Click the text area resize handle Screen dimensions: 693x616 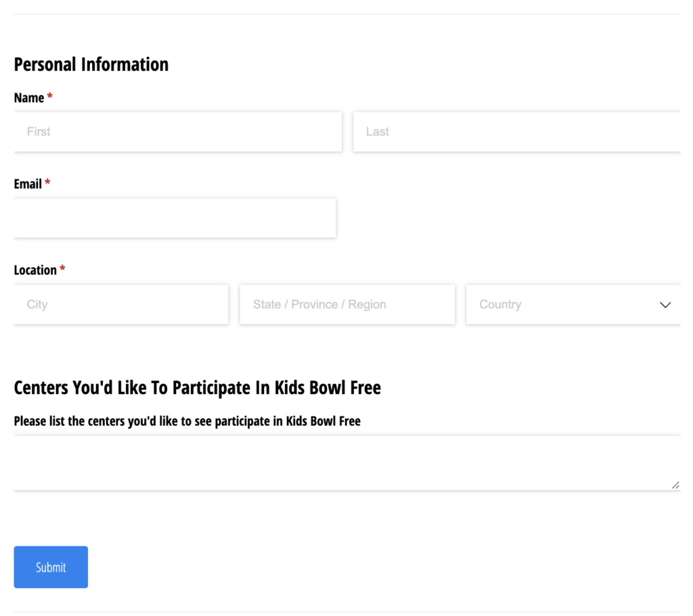point(675,485)
